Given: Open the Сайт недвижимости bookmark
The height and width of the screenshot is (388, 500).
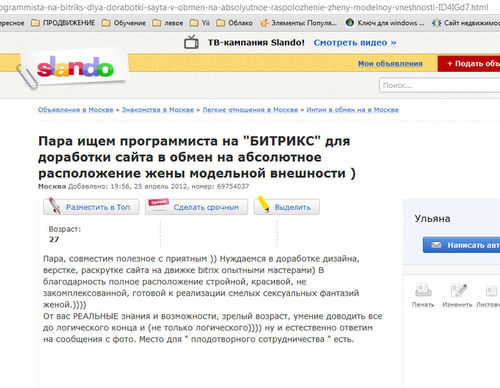Looking at the screenshot, I should 466,23.
